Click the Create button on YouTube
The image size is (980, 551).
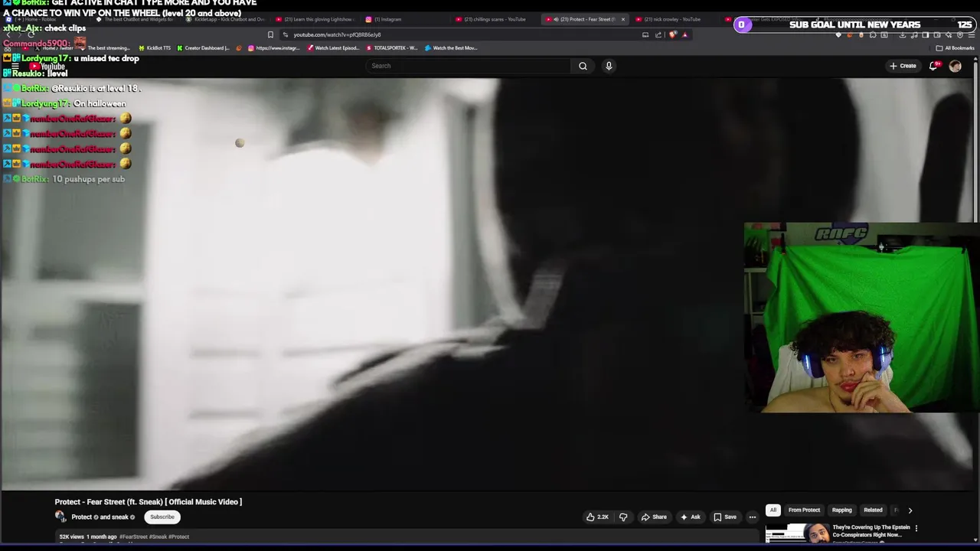(x=903, y=66)
